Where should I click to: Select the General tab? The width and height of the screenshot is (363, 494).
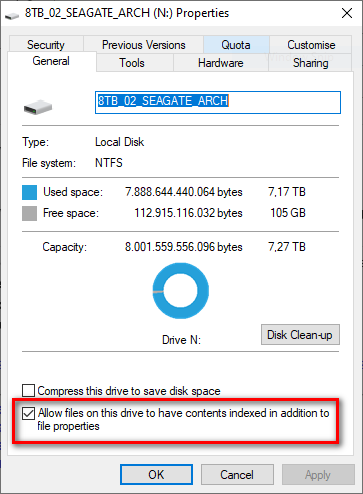[x=51, y=61]
